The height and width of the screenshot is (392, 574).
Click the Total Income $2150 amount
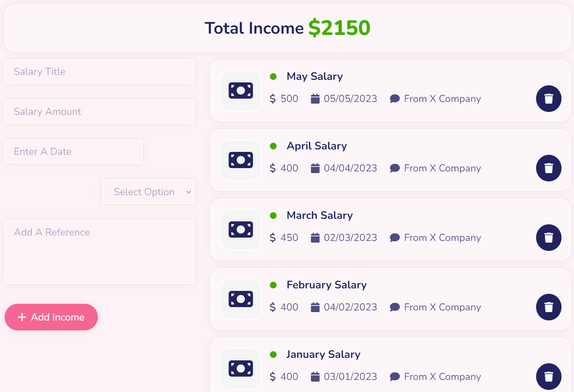339,27
